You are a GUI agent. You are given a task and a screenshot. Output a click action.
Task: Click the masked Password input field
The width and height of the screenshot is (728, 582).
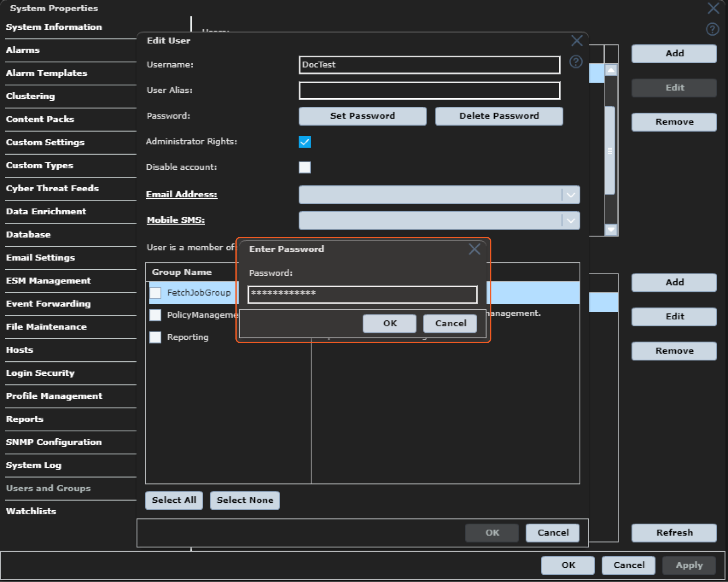[362, 294]
